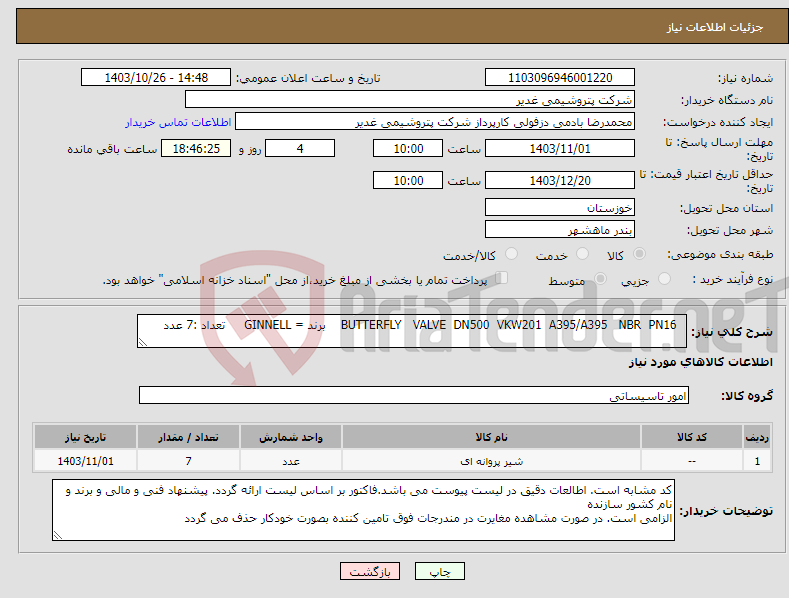The image size is (789, 598).
Task: Click the کد کالا column header
Action: pyautogui.click(x=691, y=437)
